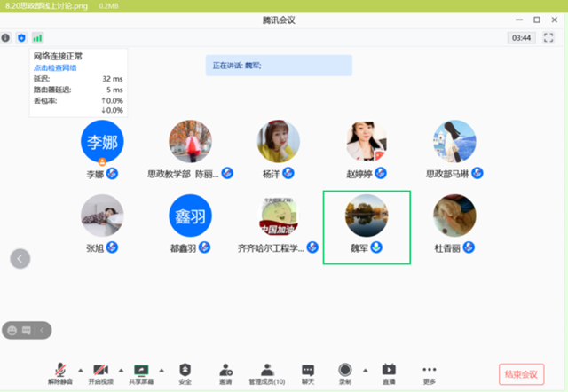568x392 pixels.
Task: Open the invite (邀请) option
Action: point(225,372)
